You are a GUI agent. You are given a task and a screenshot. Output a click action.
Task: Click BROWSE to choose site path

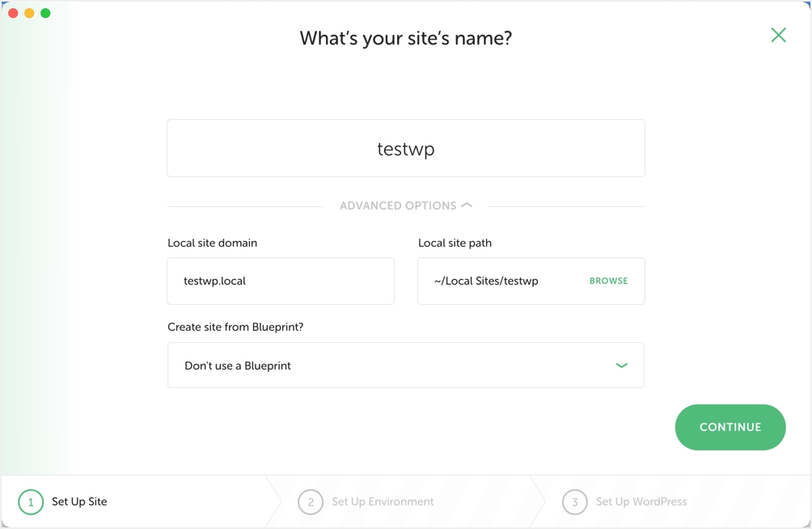608,281
